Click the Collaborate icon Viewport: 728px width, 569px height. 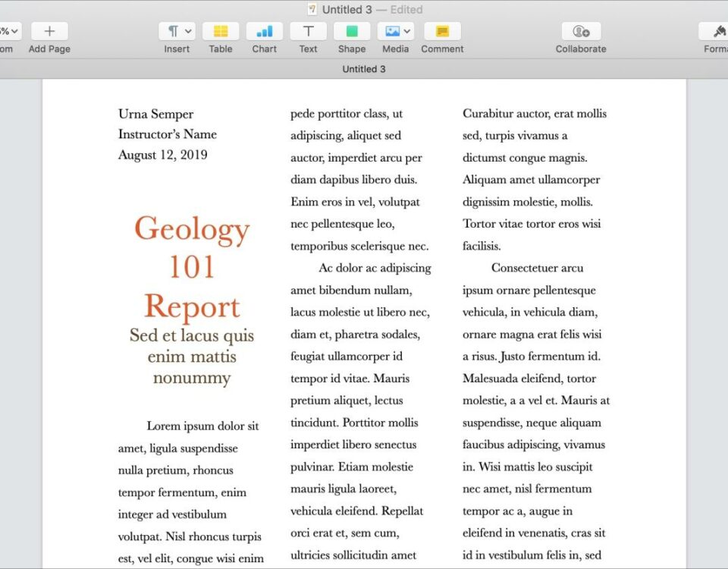coord(581,31)
